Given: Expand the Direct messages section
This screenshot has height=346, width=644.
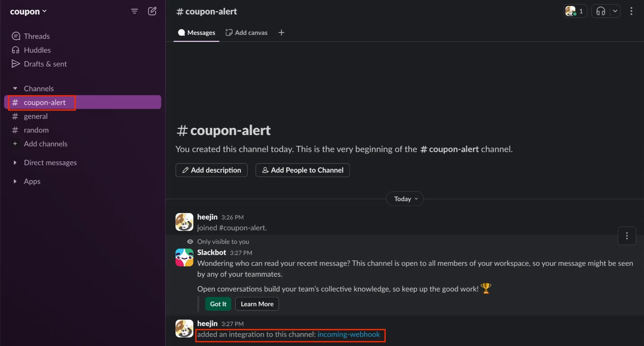Looking at the screenshot, I should coord(15,163).
